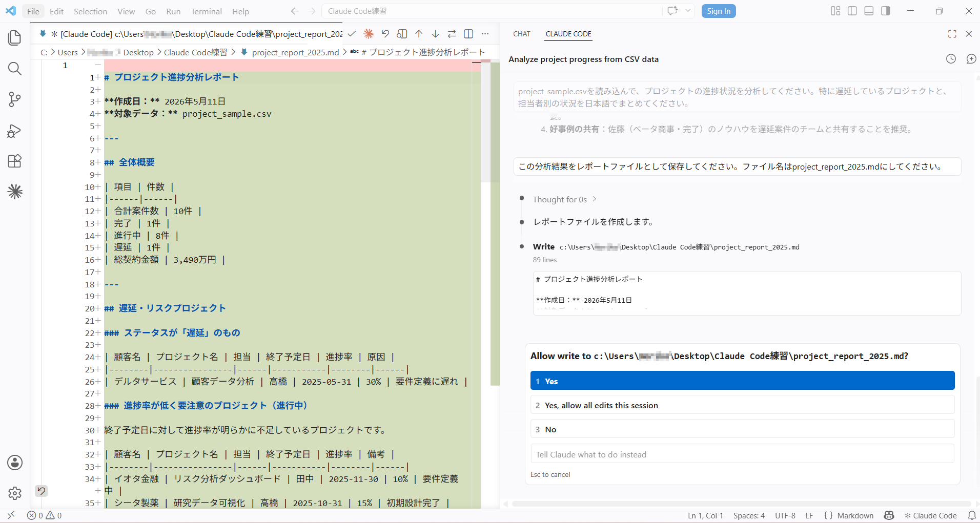
Task: Open the Run menu
Action: (x=173, y=11)
